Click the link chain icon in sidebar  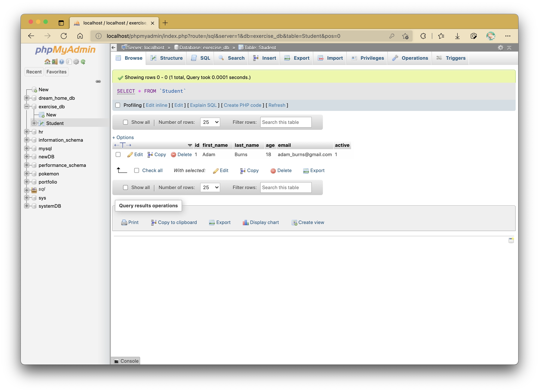tap(98, 82)
